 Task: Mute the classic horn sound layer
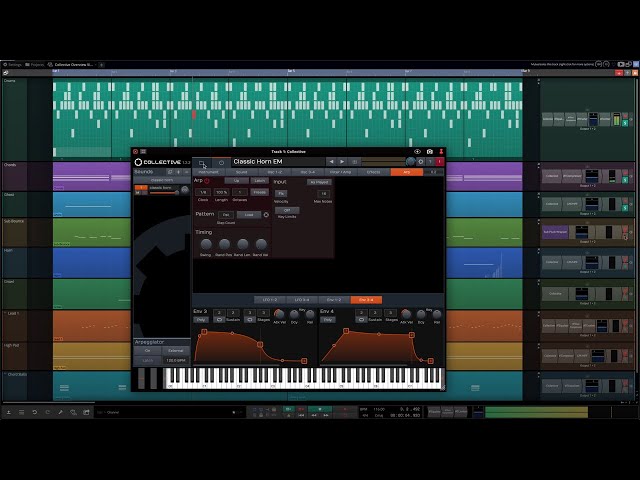pos(138,193)
